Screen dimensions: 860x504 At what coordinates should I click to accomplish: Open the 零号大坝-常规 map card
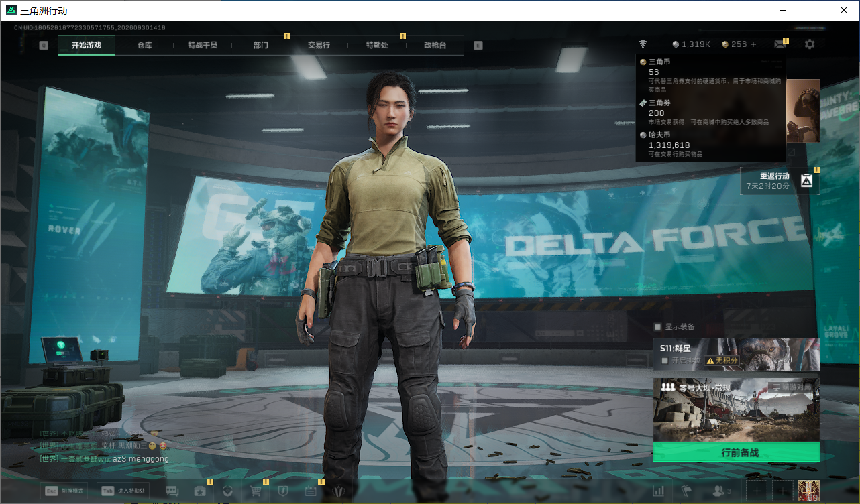(737, 409)
